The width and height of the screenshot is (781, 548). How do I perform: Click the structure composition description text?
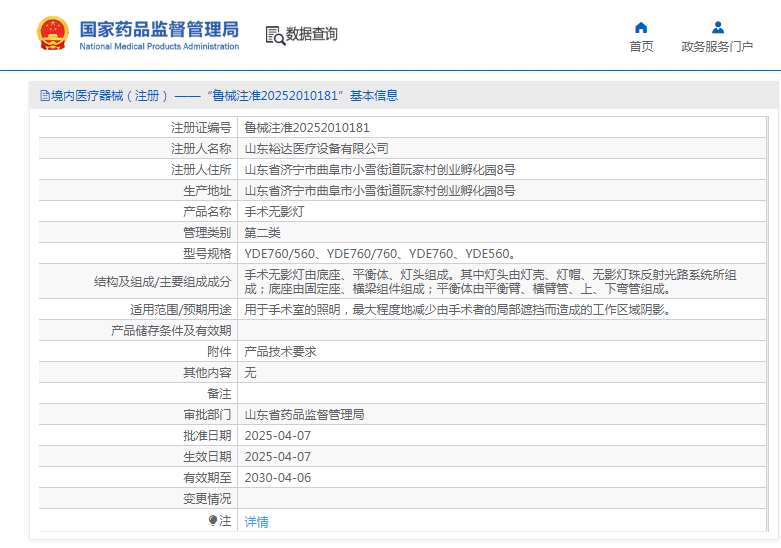[x=490, y=281]
